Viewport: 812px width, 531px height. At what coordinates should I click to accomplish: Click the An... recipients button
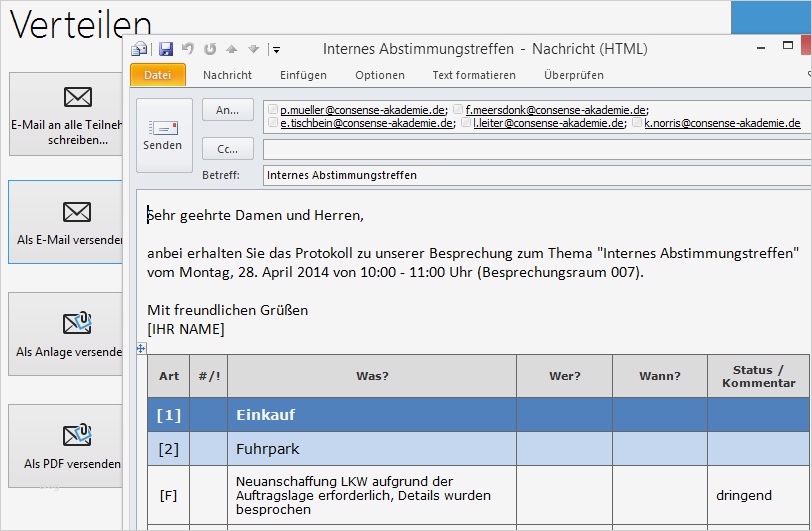click(228, 110)
